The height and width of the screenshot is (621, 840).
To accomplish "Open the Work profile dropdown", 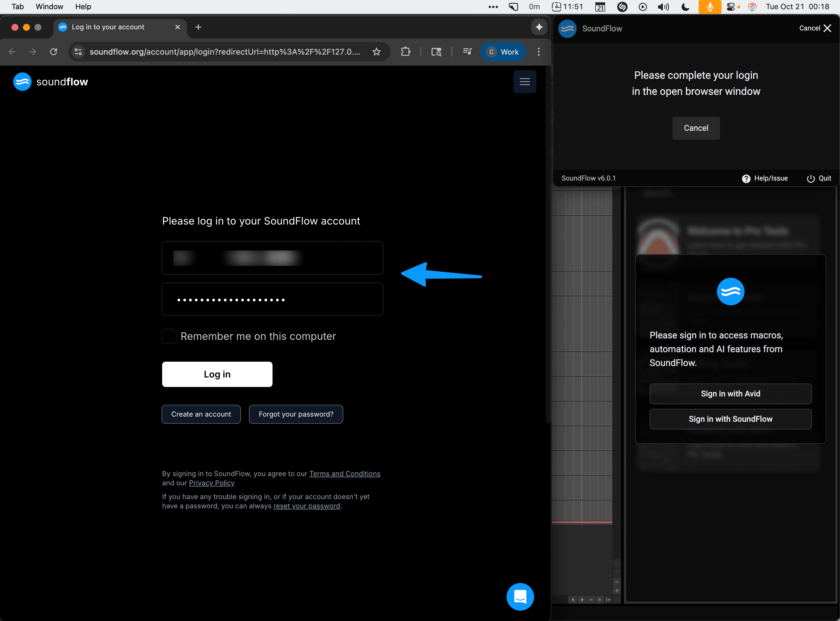I will click(x=503, y=52).
